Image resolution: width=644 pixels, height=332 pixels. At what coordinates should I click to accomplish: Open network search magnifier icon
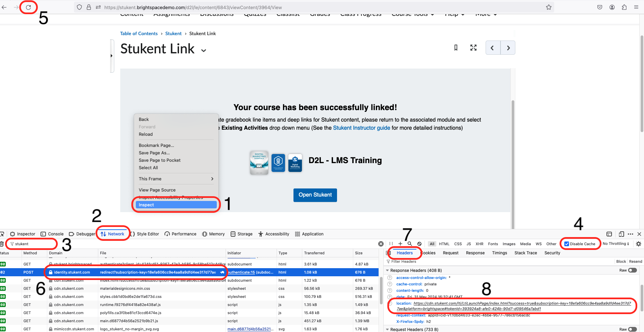[x=410, y=244]
